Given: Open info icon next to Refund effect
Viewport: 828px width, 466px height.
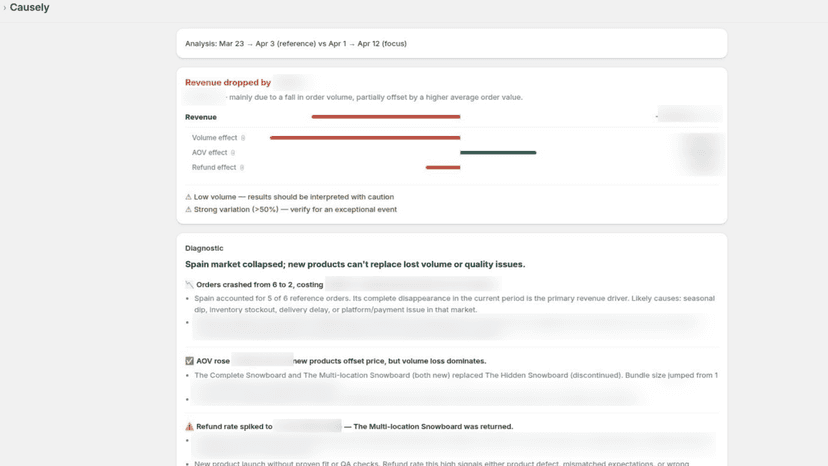Looking at the screenshot, I should [x=242, y=167].
